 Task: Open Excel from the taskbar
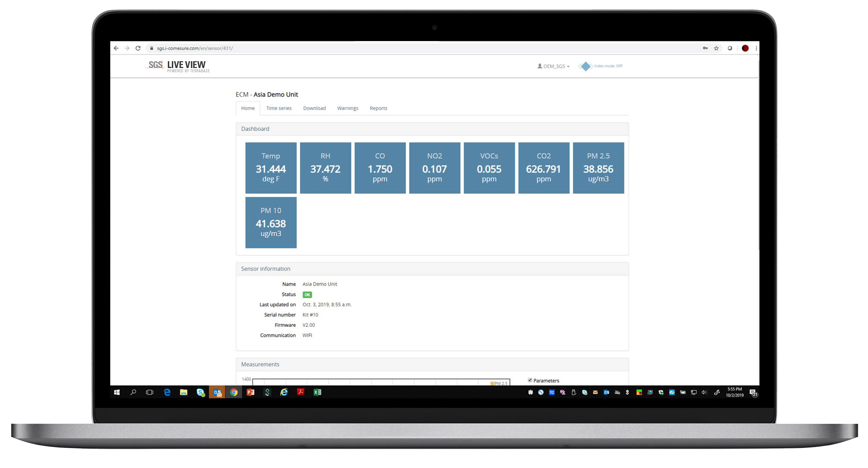point(317,392)
